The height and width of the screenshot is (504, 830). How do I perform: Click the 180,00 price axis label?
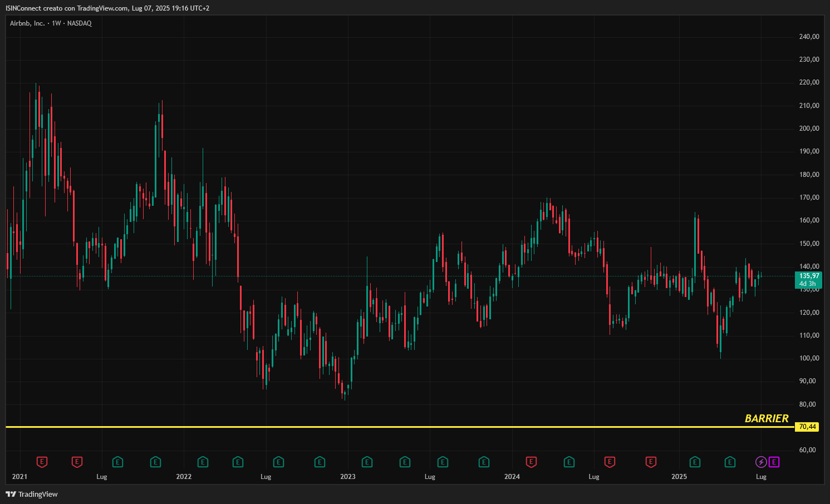click(x=809, y=175)
